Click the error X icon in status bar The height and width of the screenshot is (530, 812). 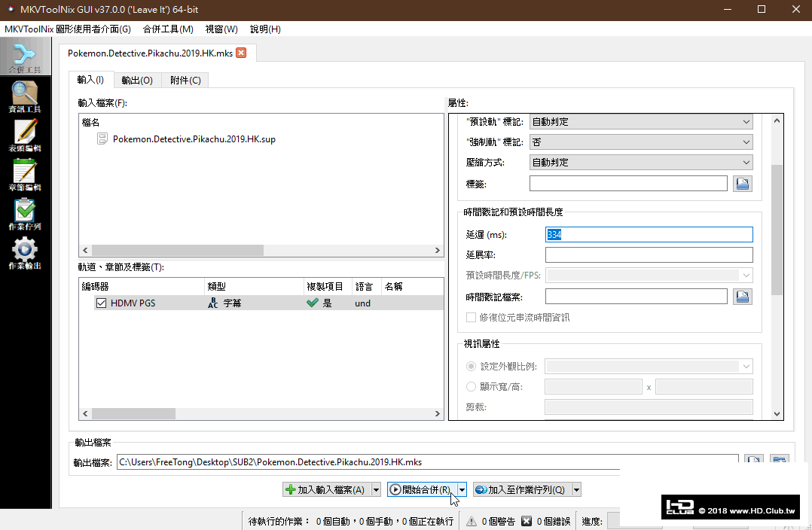pos(526,521)
